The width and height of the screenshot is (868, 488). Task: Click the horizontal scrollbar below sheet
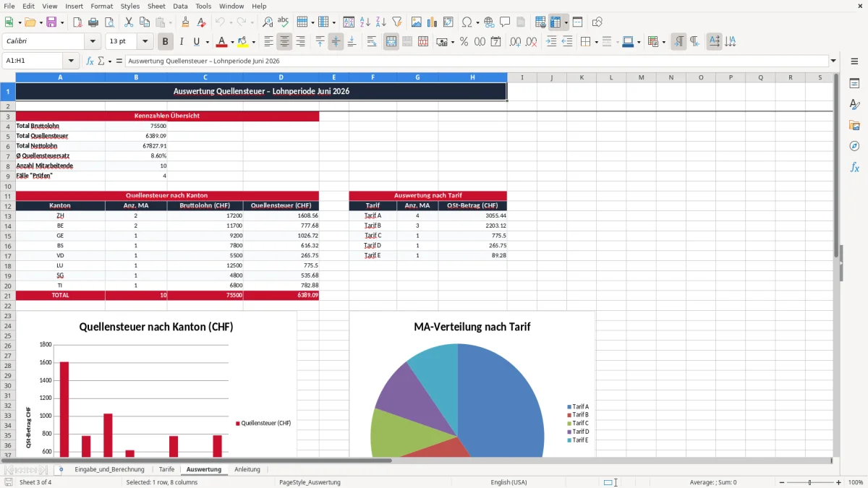(196, 460)
